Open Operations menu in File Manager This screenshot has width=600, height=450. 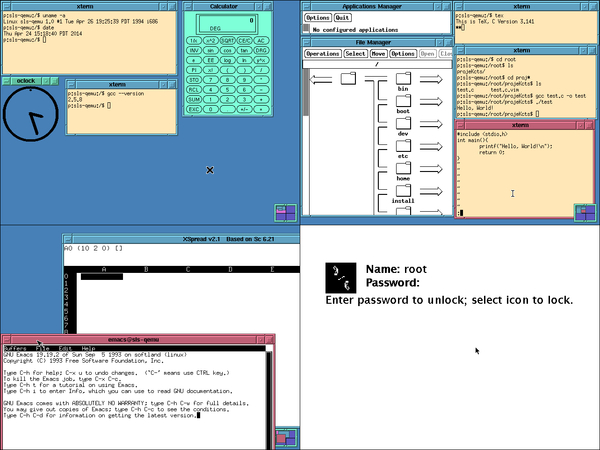pyautogui.click(x=322, y=53)
